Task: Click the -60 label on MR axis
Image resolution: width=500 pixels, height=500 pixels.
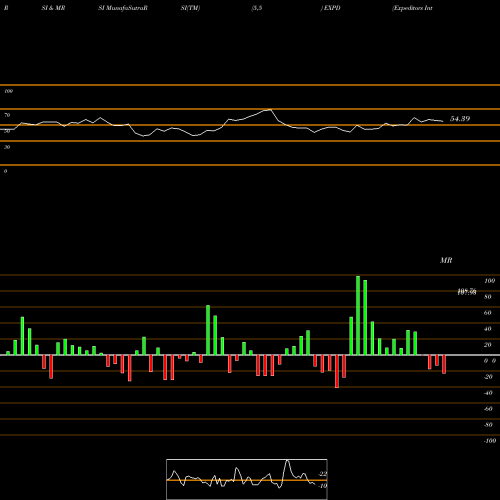Action: click(x=488, y=409)
